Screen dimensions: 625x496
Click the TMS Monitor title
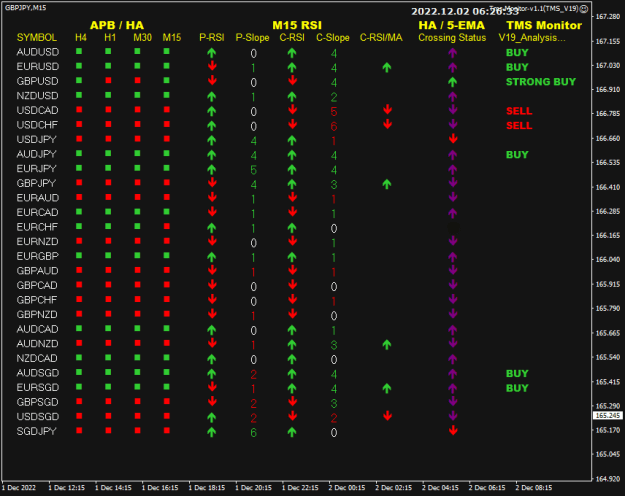tap(544, 25)
